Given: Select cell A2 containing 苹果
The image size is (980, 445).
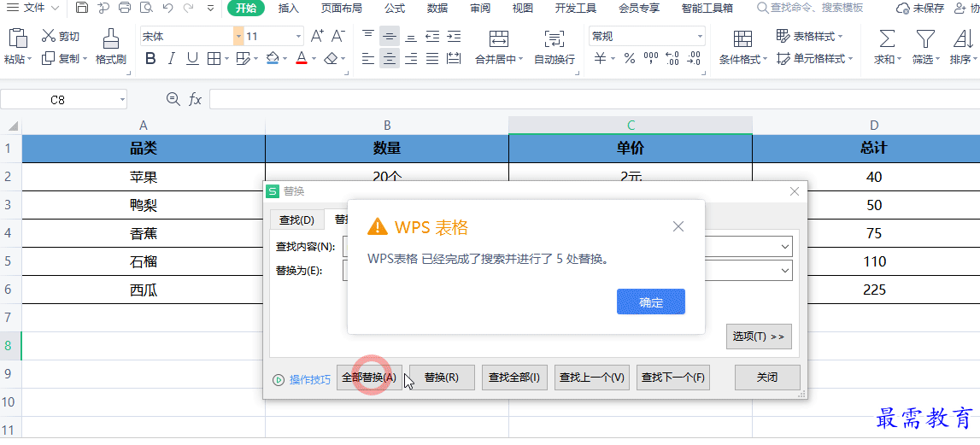Looking at the screenshot, I should [144, 177].
